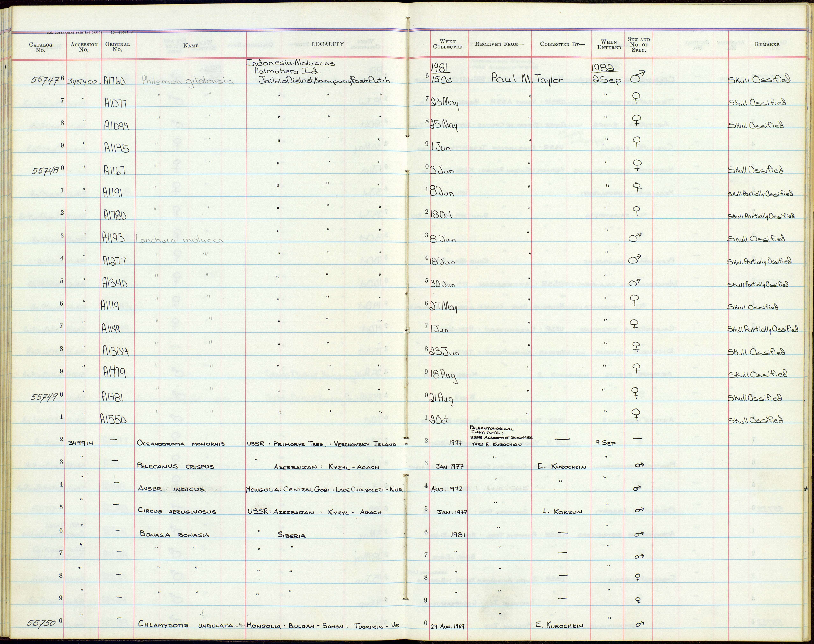The image size is (814, 644).
Task: Select accession number 349914
Action: pyautogui.click(x=81, y=443)
